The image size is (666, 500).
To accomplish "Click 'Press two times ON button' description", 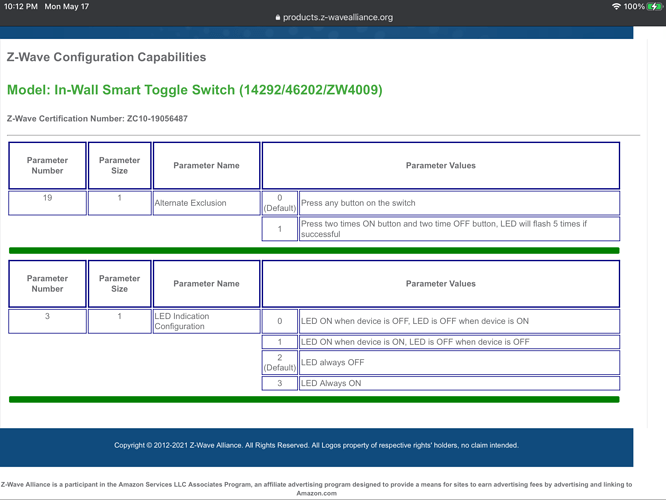I will coord(460,229).
